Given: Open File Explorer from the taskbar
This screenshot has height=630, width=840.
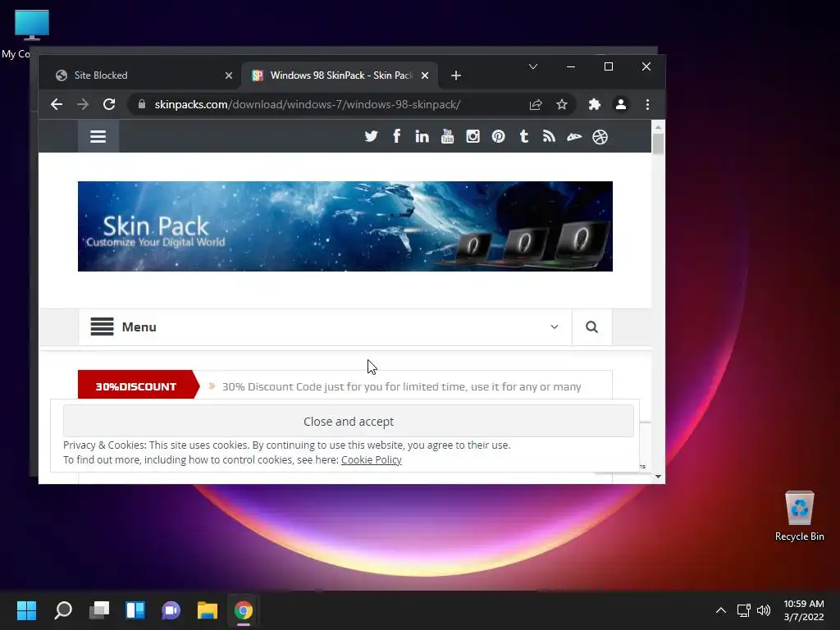Looking at the screenshot, I should pos(208,610).
